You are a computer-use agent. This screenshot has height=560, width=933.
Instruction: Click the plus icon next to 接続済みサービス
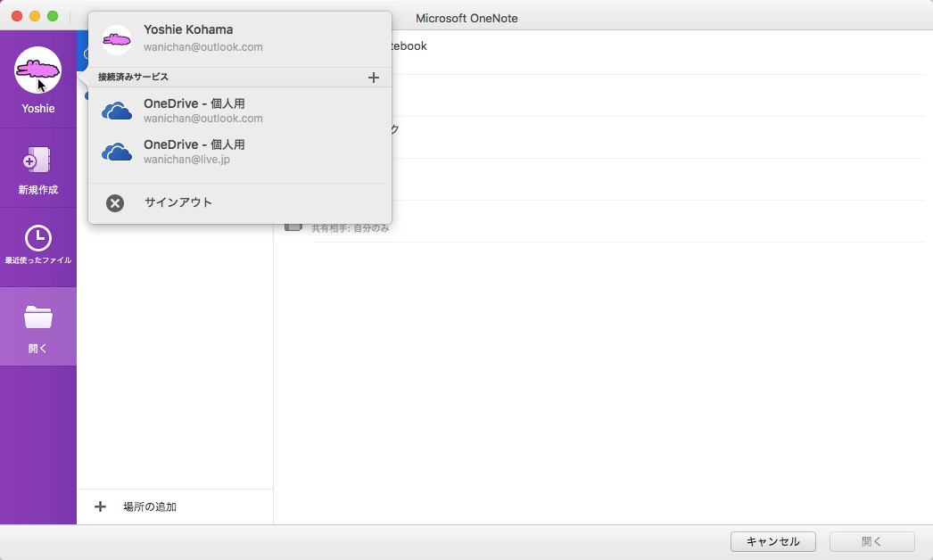pos(374,78)
